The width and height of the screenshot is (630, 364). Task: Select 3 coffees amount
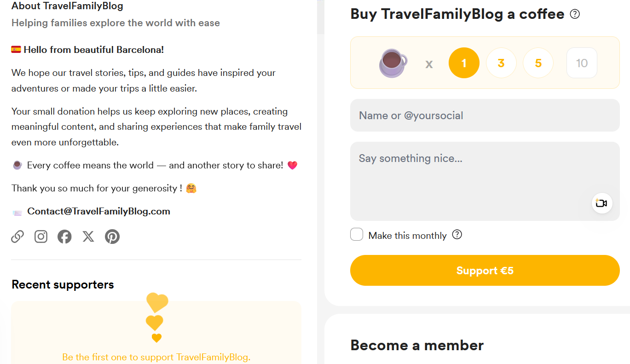[x=501, y=63]
